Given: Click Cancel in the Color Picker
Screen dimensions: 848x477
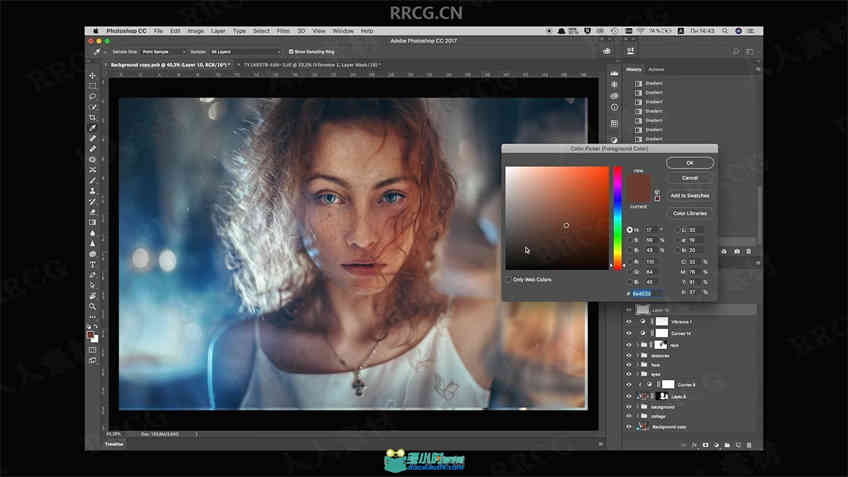Looking at the screenshot, I should (690, 178).
